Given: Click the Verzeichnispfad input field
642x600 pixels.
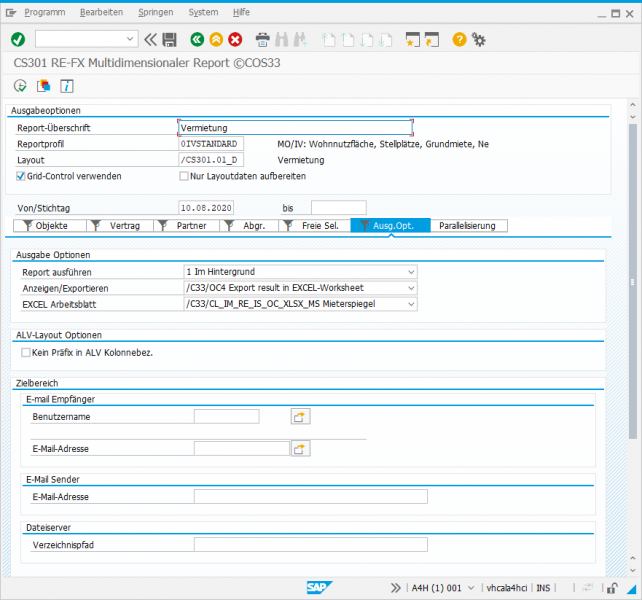Looking at the screenshot, I should click(310, 545).
